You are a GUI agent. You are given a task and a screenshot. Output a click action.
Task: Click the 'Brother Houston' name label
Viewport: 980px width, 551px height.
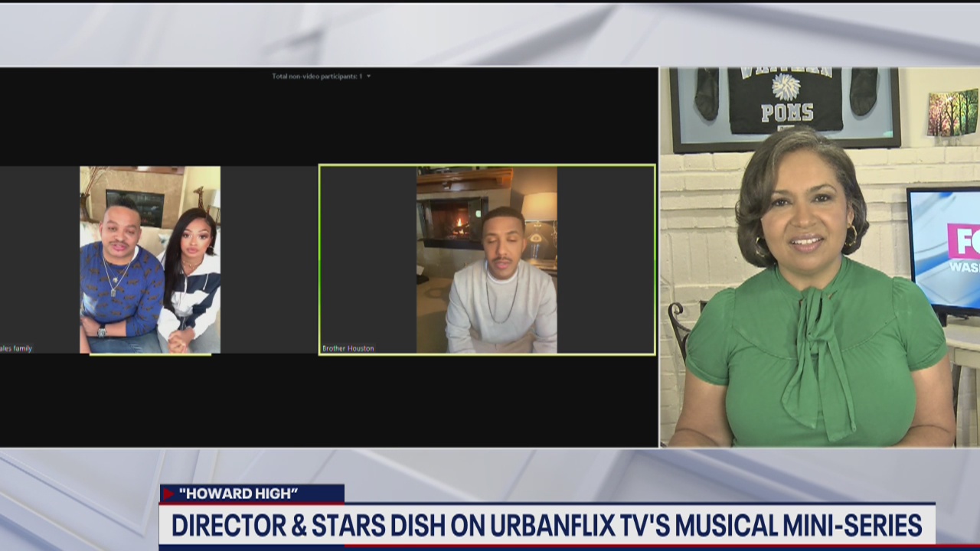pos(348,348)
